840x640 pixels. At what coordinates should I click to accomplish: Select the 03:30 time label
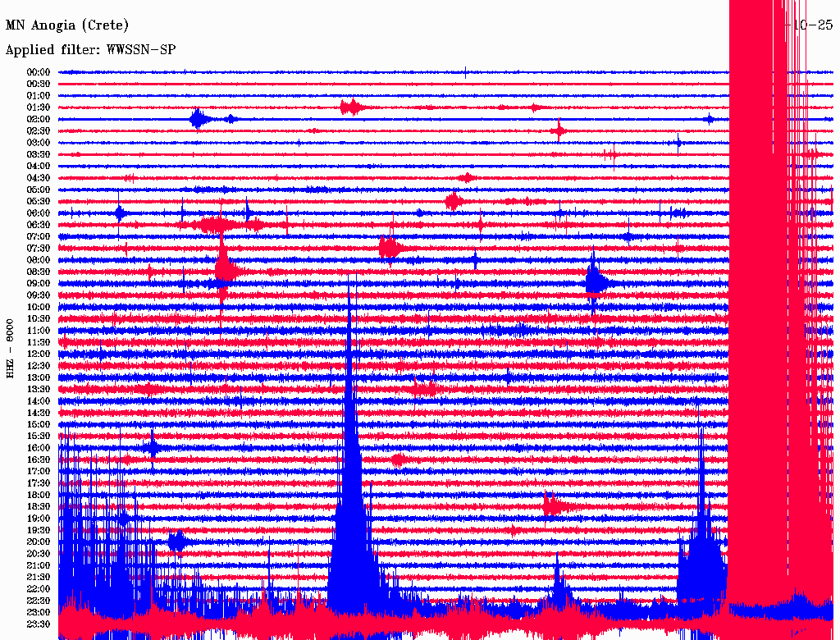coord(39,154)
